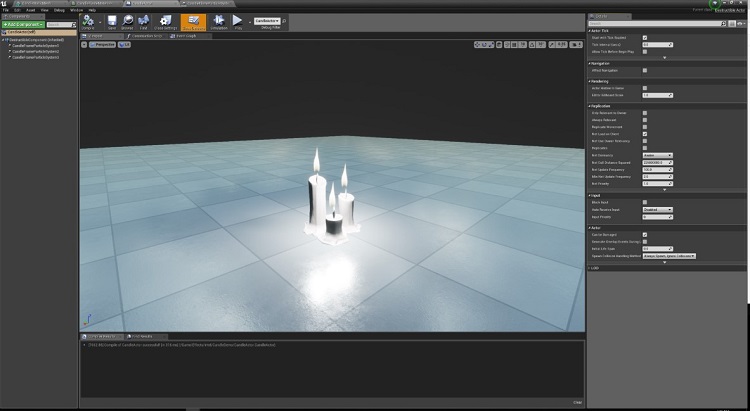Open the Window menu
Screen dimensions: 750x411
coord(76,10)
